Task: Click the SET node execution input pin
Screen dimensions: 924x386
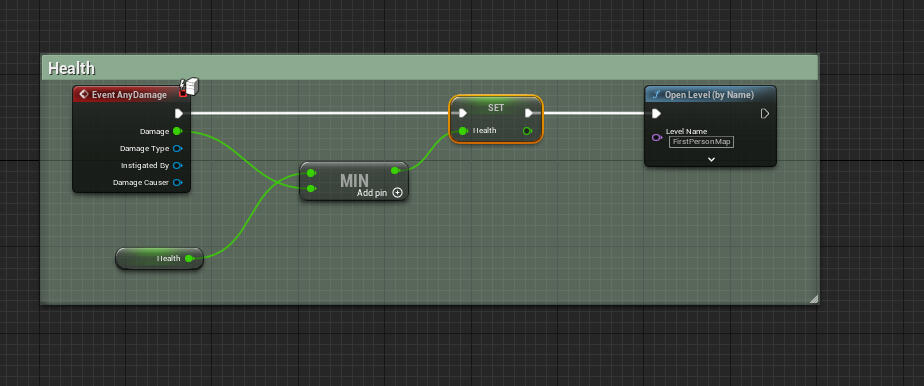Action: 463,113
